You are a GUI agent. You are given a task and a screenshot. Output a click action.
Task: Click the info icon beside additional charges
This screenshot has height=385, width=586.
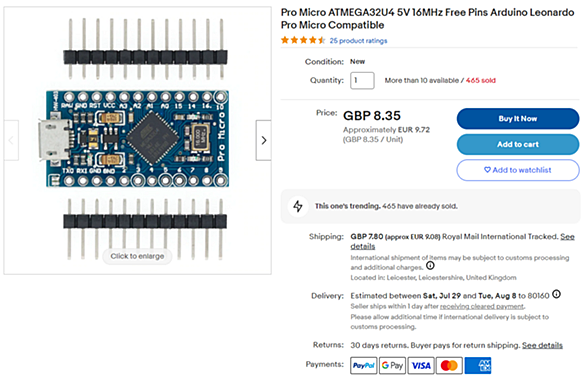click(430, 266)
